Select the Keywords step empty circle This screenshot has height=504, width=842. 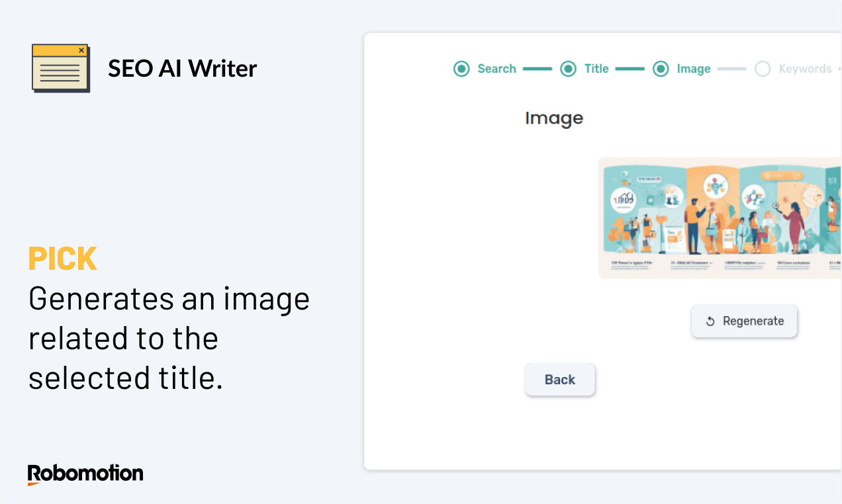coord(763,69)
